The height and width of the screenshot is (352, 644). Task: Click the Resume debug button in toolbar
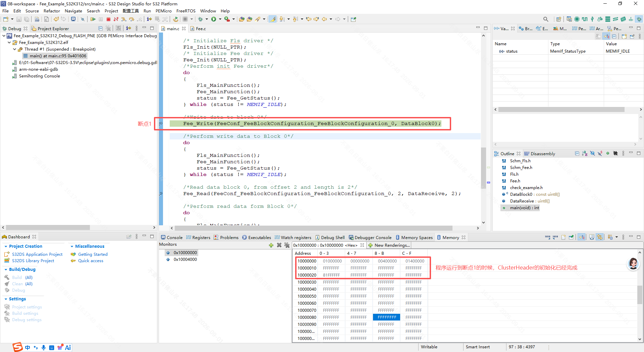(93, 19)
